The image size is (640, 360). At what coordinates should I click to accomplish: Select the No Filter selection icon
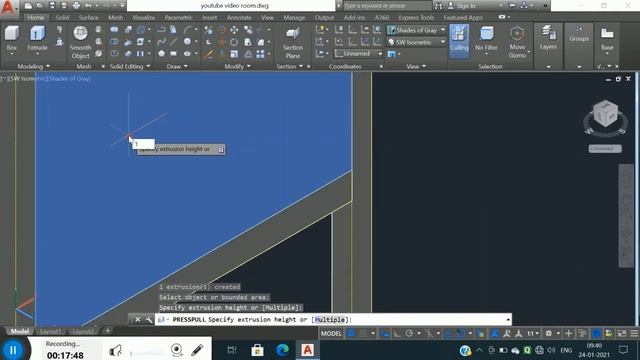486,33
